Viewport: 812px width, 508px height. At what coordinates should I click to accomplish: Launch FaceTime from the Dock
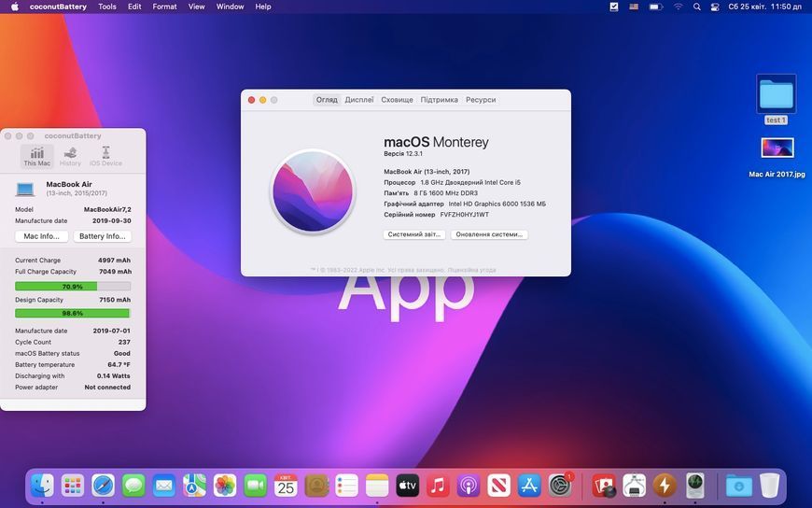click(x=256, y=486)
